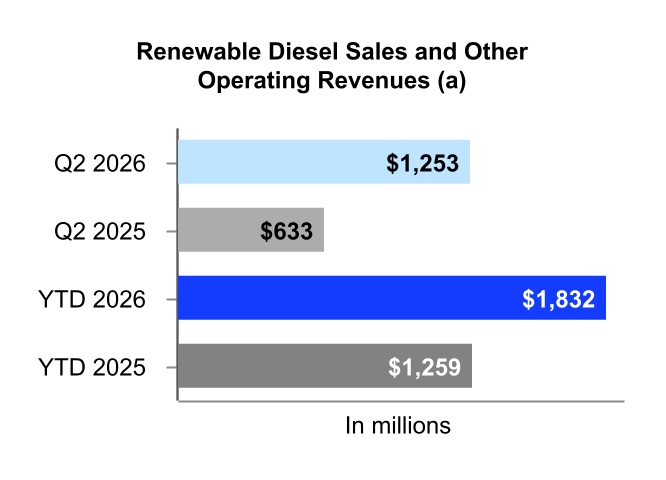Click the light blue Q2 2026 bar
This screenshot has height=480, width=666.
click(x=324, y=162)
